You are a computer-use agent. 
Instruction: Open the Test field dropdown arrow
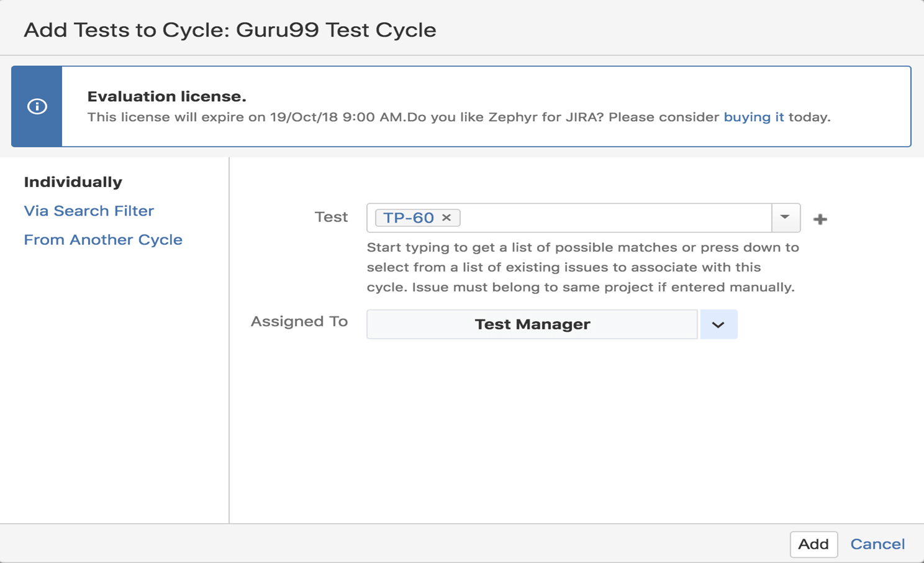(786, 217)
